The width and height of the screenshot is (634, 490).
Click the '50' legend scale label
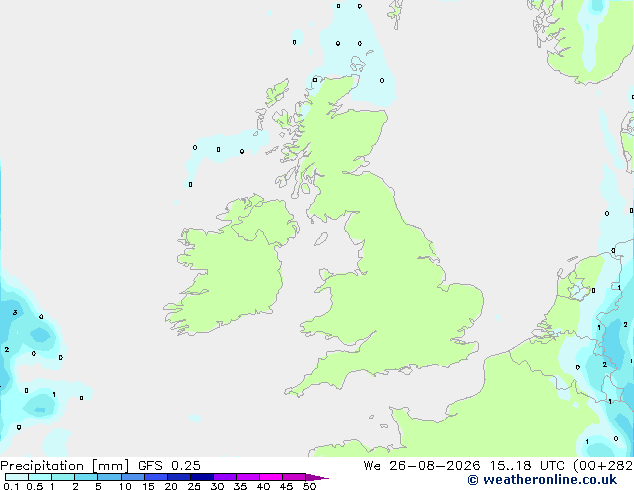pos(309,486)
